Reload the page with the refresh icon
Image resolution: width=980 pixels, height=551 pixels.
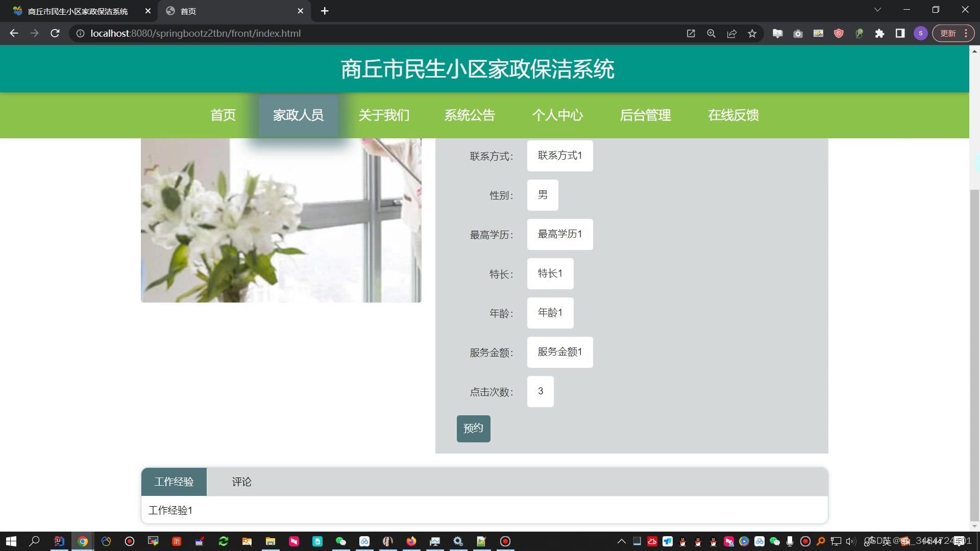[x=55, y=33]
